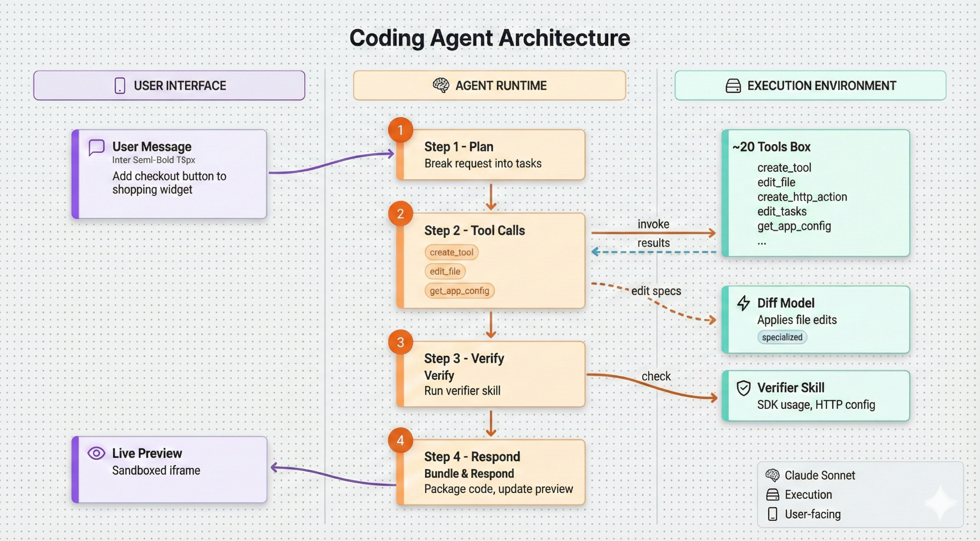Click orange step badge number 1
980x541 pixels.
(x=401, y=130)
